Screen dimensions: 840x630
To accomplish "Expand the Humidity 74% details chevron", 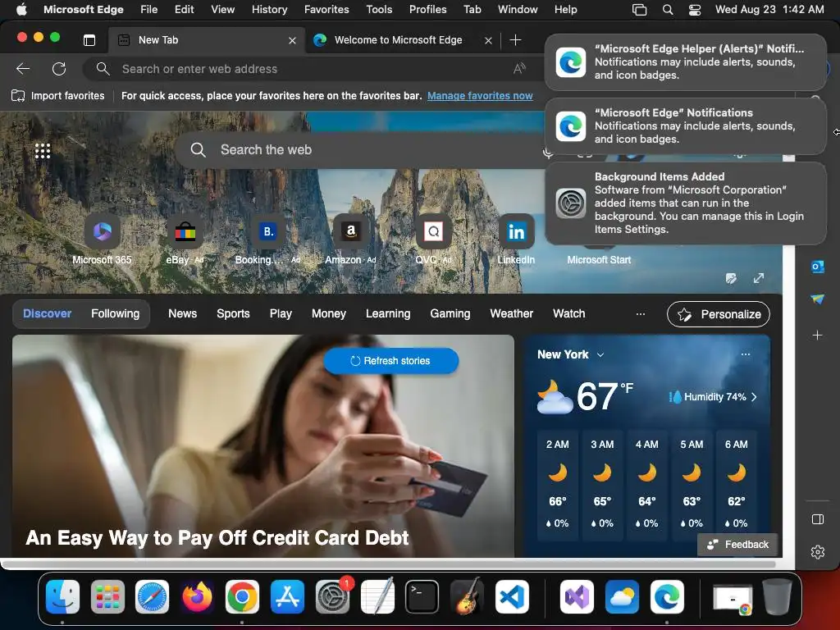I will point(754,397).
